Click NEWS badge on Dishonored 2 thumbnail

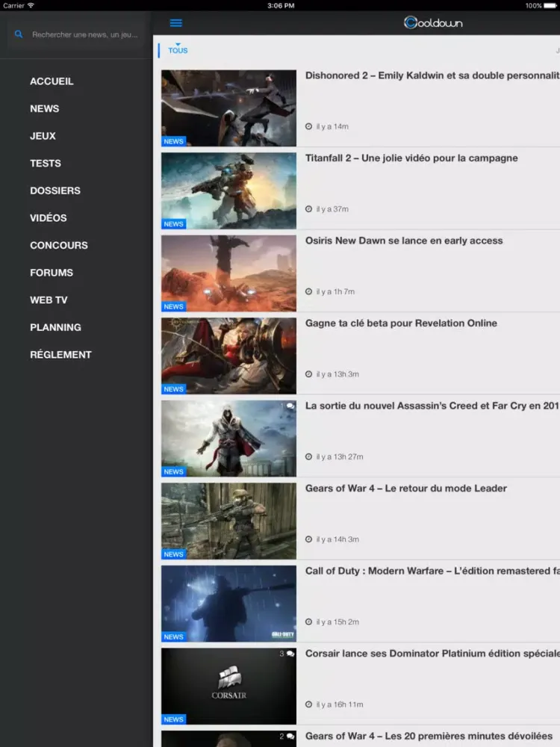coord(173,141)
